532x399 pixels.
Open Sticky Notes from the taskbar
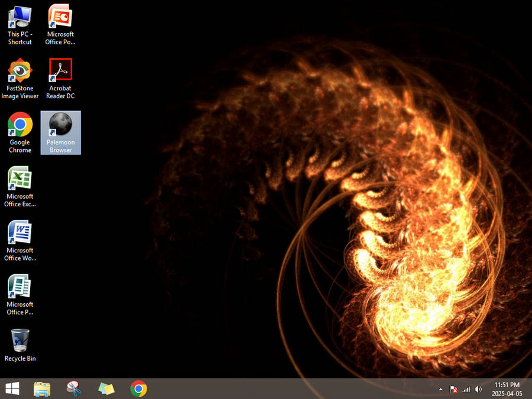[x=106, y=388]
